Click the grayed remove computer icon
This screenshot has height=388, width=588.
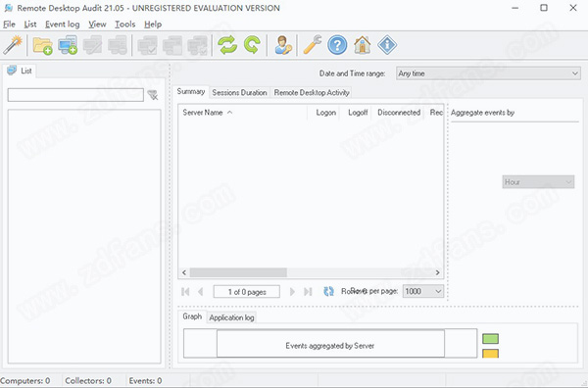coord(118,45)
